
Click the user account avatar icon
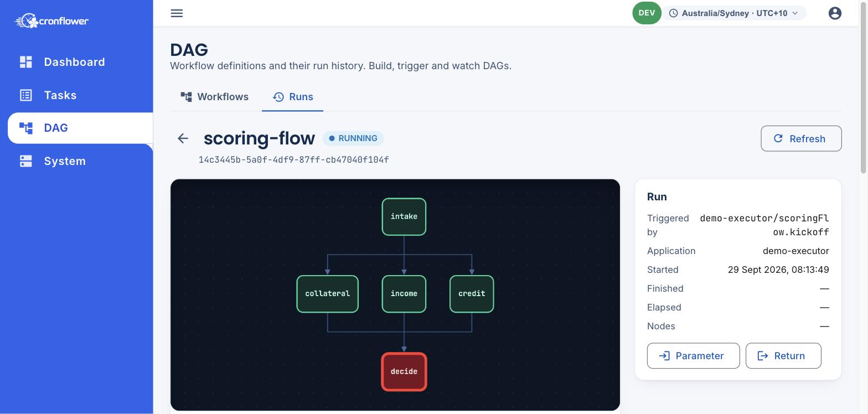click(835, 13)
